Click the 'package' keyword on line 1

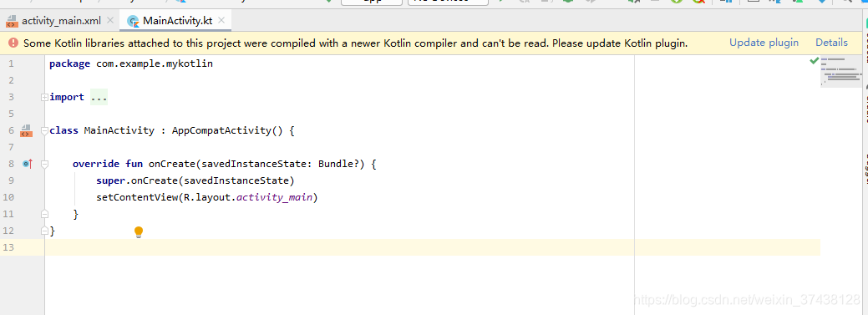[69, 64]
